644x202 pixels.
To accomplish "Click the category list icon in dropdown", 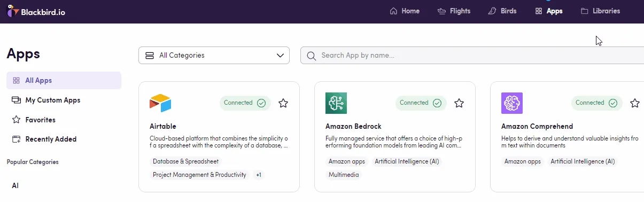I will (150, 55).
